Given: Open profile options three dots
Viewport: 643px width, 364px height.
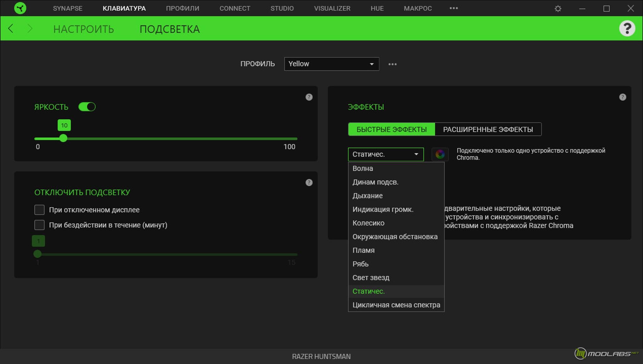Looking at the screenshot, I should 392,64.
